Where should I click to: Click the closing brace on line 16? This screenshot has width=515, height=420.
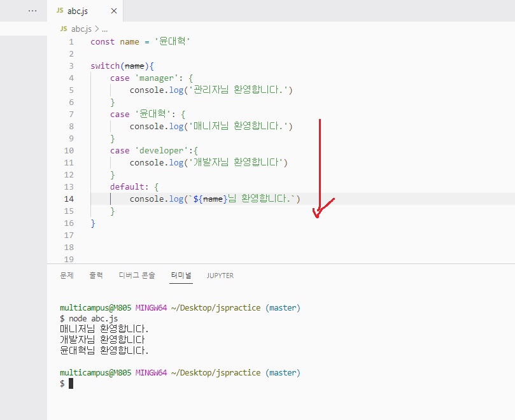click(93, 223)
